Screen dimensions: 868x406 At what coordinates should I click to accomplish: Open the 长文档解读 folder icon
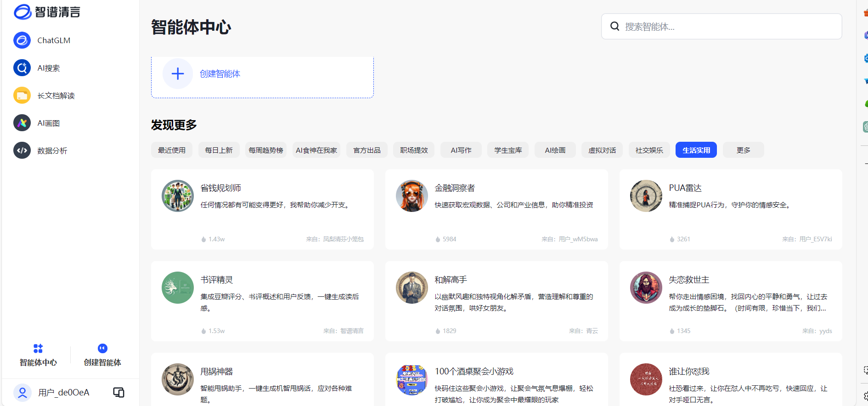[22, 95]
